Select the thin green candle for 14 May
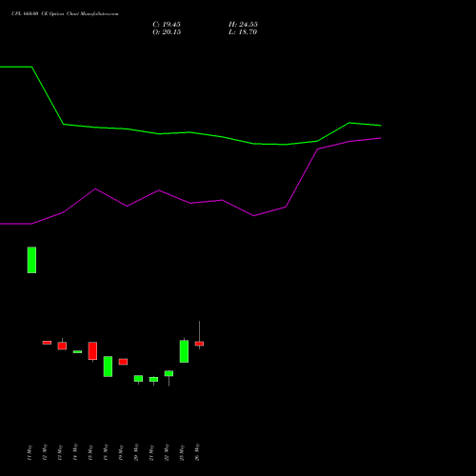This screenshot has width=476, height=476. pyautogui.click(x=77, y=351)
